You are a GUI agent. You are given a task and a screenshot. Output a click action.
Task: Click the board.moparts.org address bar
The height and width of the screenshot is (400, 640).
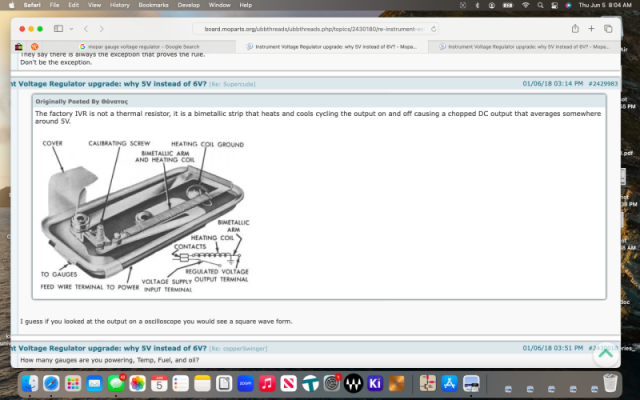[315, 29]
